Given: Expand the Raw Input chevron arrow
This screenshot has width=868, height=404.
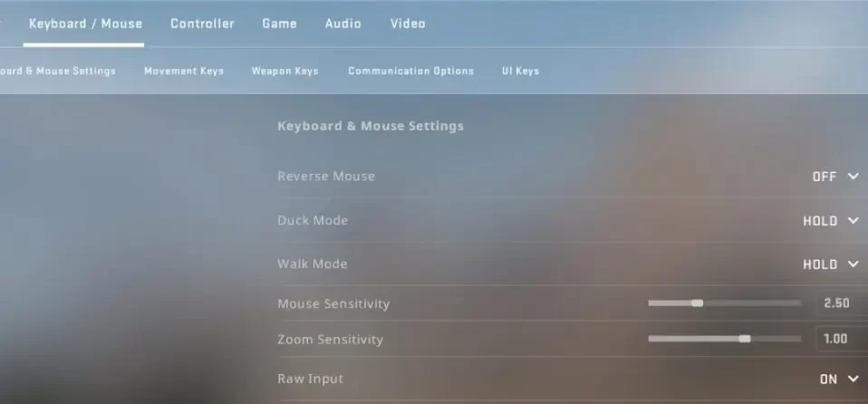Looking at the screenshot, I should pyautogui.click(x=854, y=380).
